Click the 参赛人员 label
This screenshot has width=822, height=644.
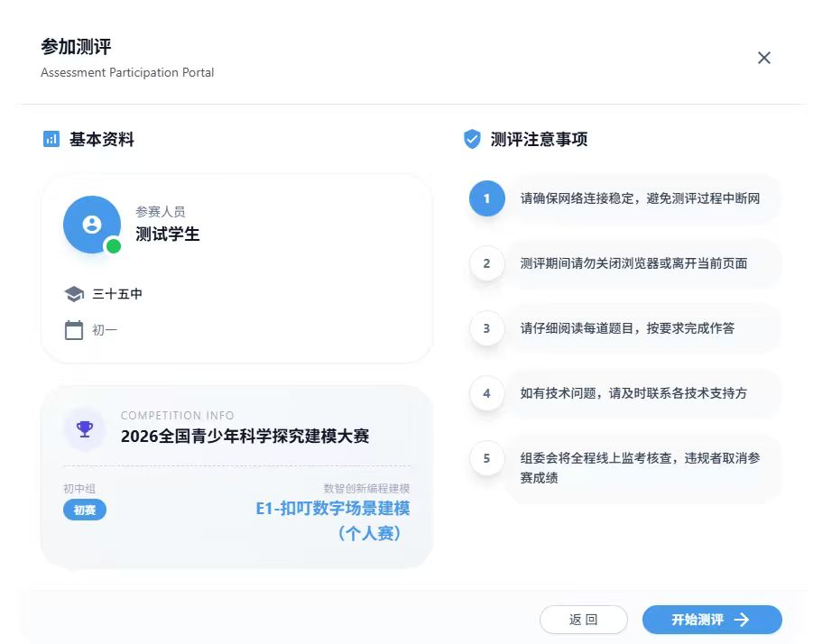coord(160,212)
